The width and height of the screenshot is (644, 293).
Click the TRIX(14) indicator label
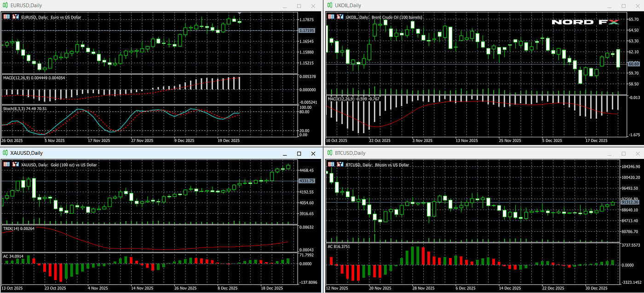click(18, 228)
